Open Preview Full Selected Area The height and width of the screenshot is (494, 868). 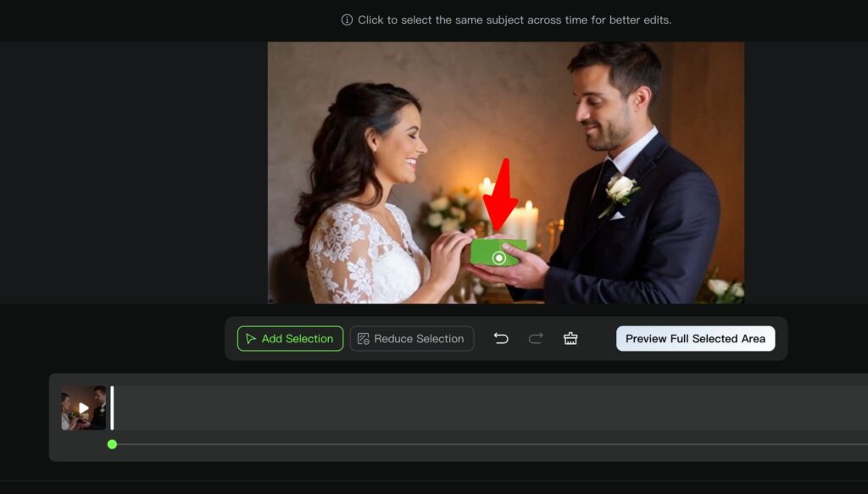[695, 337]
